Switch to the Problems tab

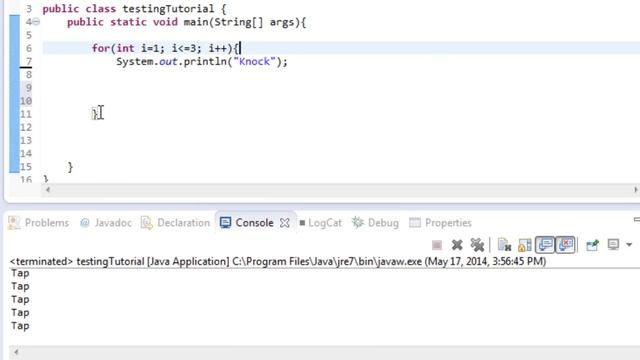(39, 223)
